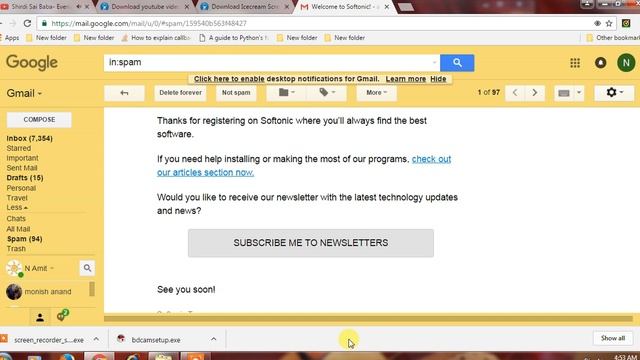Open bdcamsetup.exe download options chevron

(213, 340)
